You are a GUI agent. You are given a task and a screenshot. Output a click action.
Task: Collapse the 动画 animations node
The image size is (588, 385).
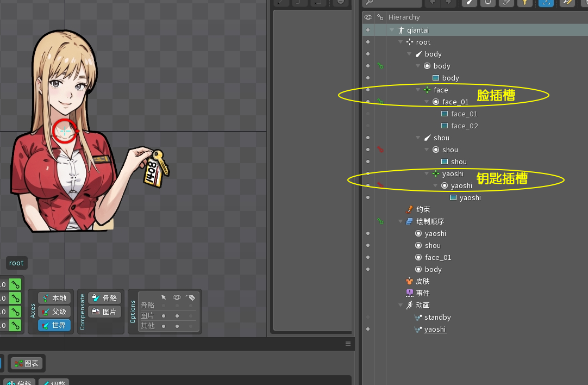[x=401, y=305]
